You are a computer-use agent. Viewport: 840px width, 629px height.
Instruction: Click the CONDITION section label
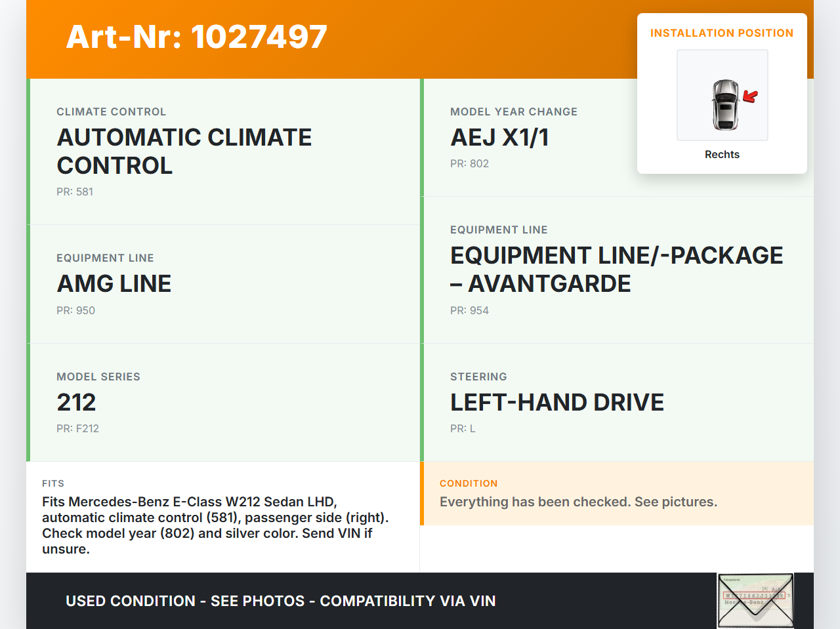(x=469, y=483)
